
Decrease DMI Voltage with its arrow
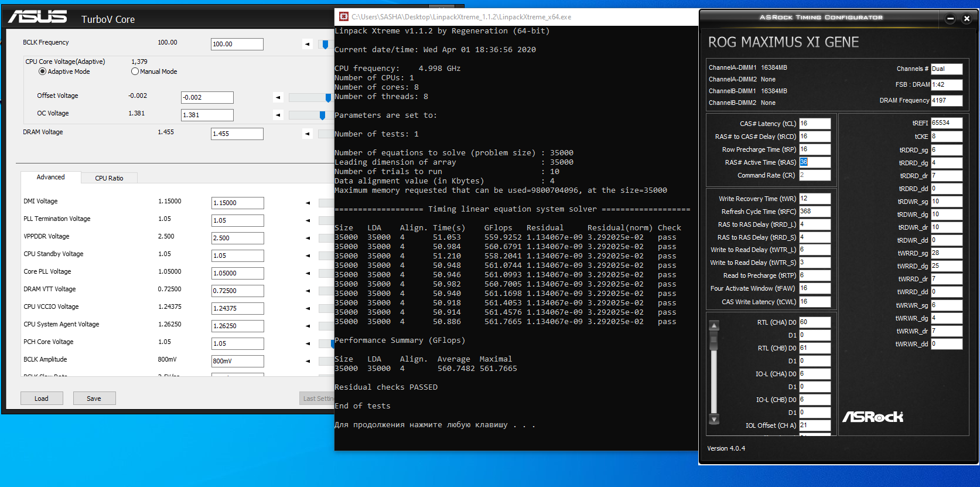pos(308,203)
